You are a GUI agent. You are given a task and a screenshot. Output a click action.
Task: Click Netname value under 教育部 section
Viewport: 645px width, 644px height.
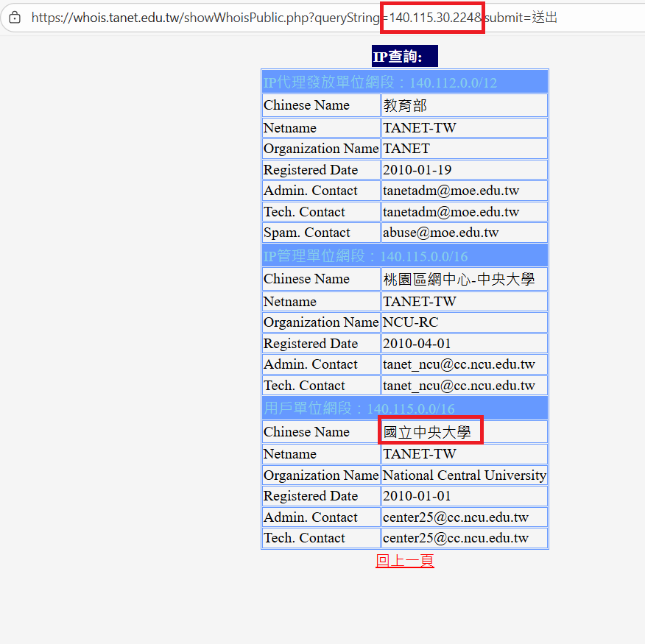pyautogui.click(x=465, y=128)
